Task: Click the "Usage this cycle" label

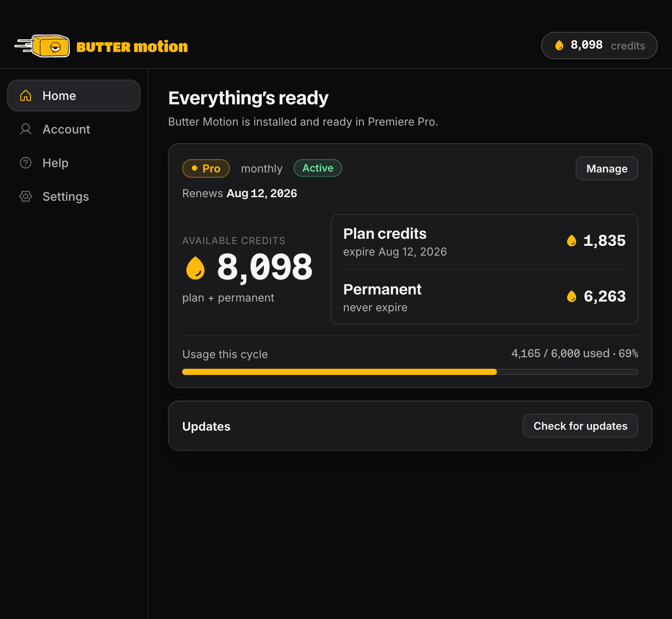Action: (x=225, y=354)
